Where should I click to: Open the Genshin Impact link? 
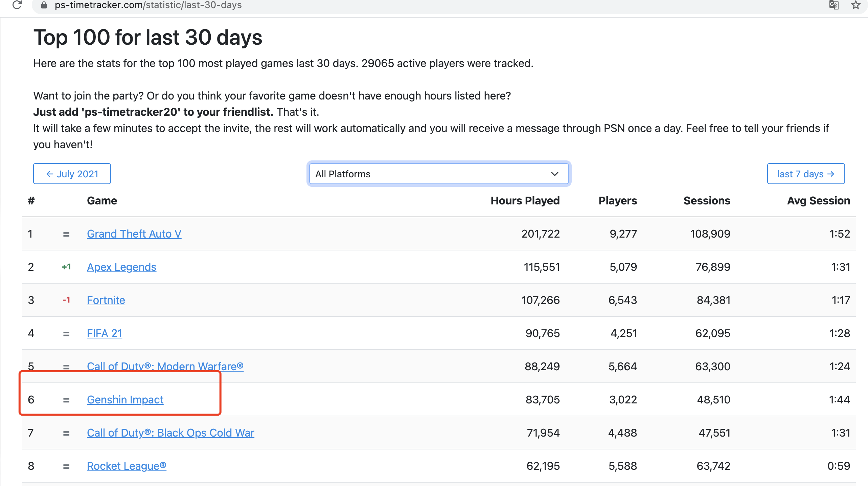tap(125, 400)
